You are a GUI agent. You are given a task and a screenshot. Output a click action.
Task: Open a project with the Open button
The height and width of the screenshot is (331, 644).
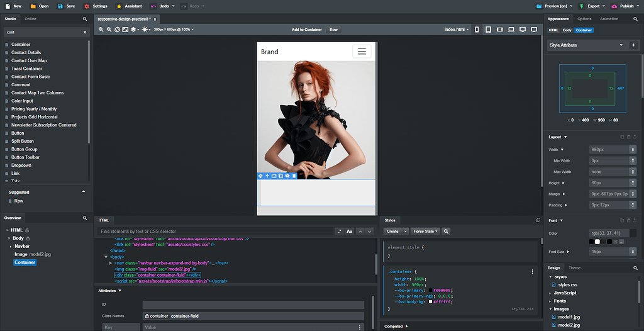(40, 6)
